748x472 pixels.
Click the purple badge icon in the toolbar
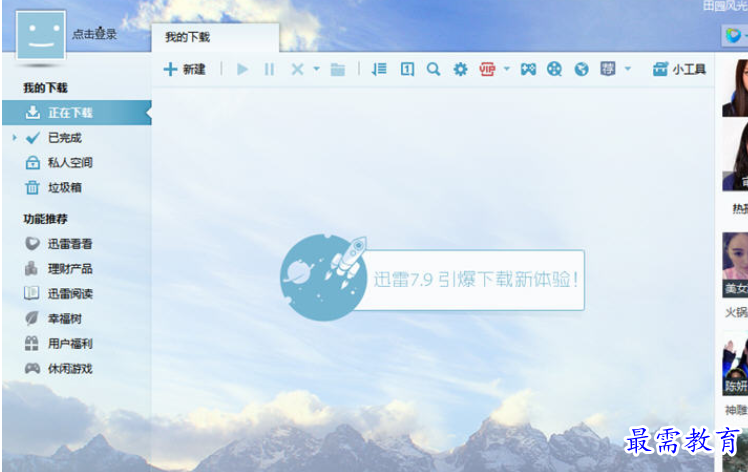point(608,69)
